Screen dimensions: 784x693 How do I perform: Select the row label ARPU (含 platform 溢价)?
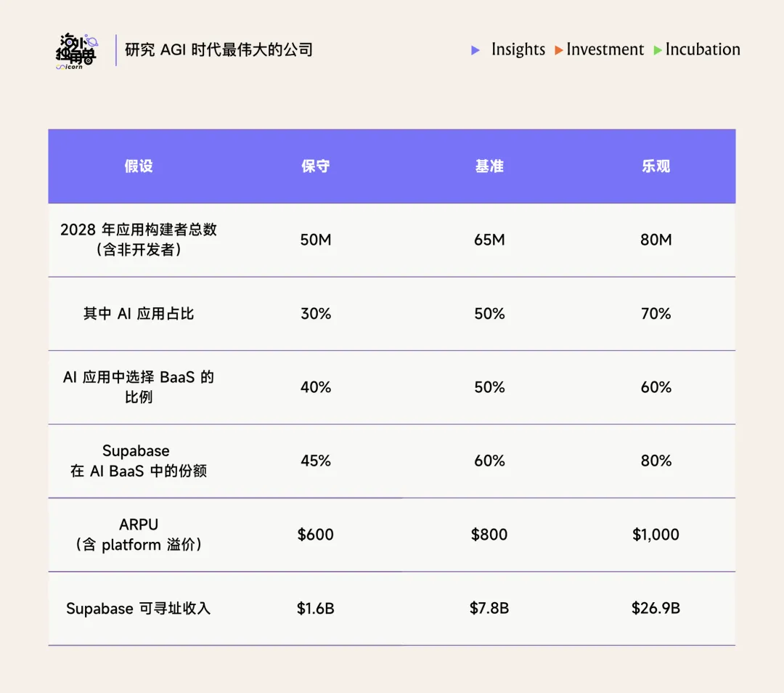[x=139, y=535]
